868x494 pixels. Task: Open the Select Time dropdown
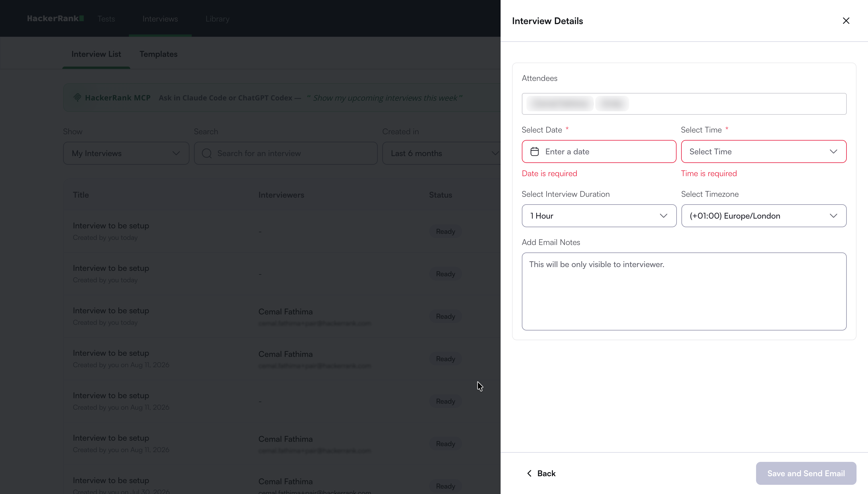(764, 152)
